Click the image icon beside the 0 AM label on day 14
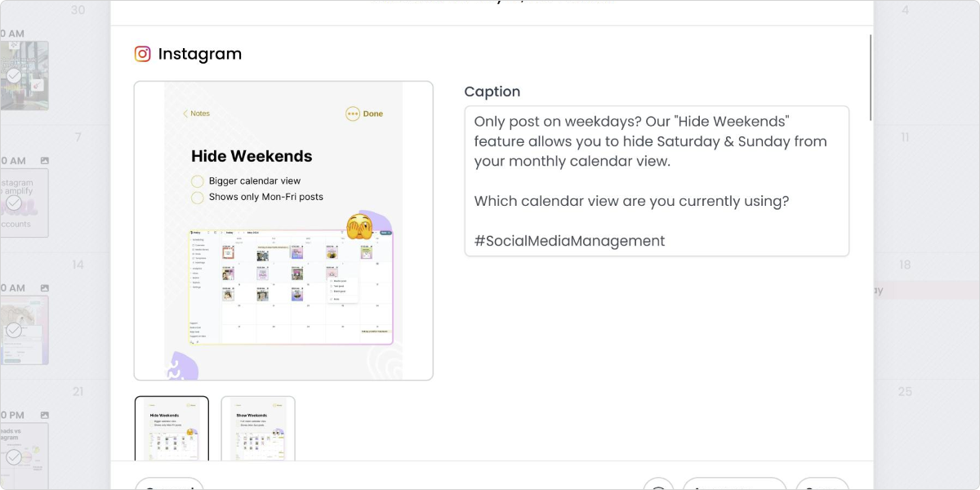Viewport: 980px width, 490px height. coord(46,287)
